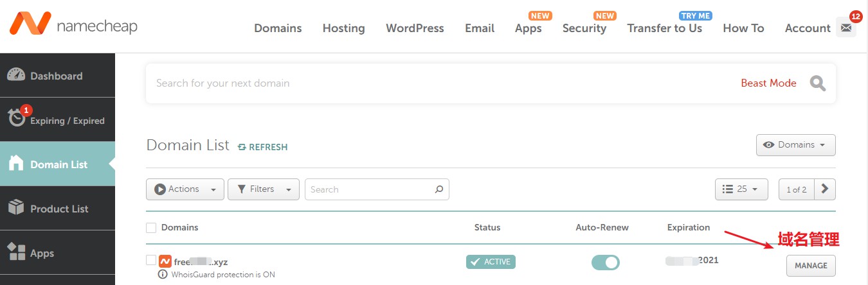Image resolution: width=868 pixels, height=285 pixels.
Task: Open the Account menu
Action: click(x=808, y=28)
